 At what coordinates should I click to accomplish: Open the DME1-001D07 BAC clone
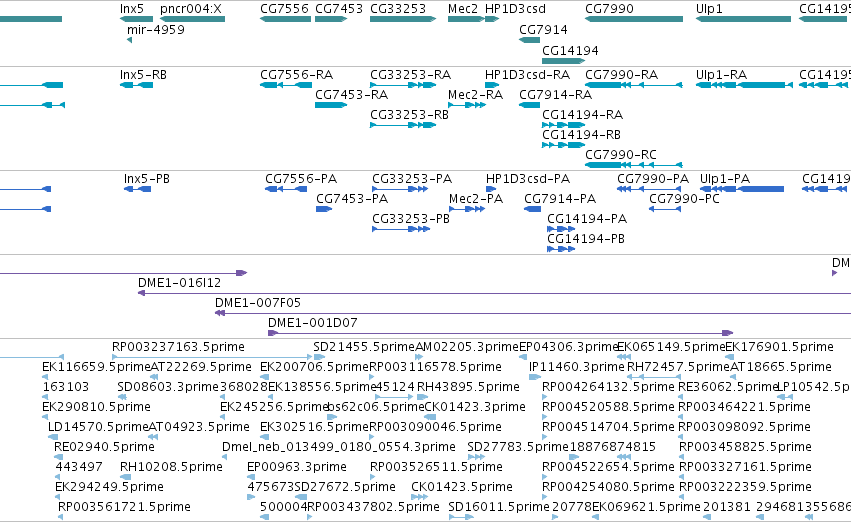pos(501,333)
